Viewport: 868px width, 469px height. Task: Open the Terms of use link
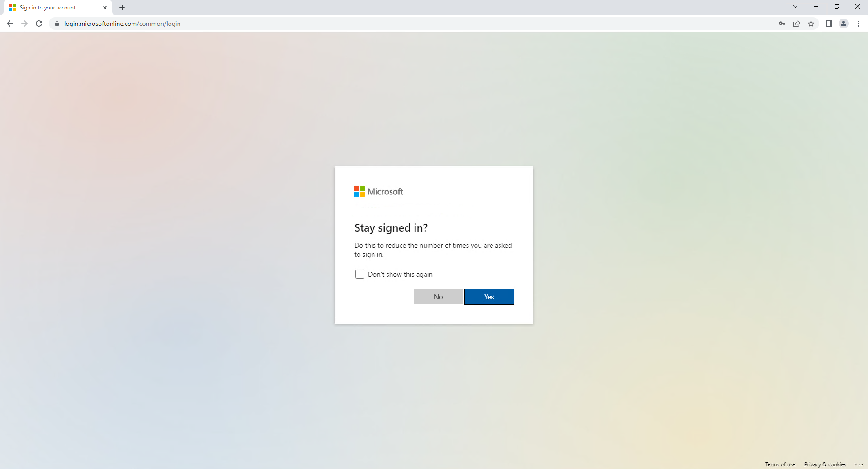(780, 464)
